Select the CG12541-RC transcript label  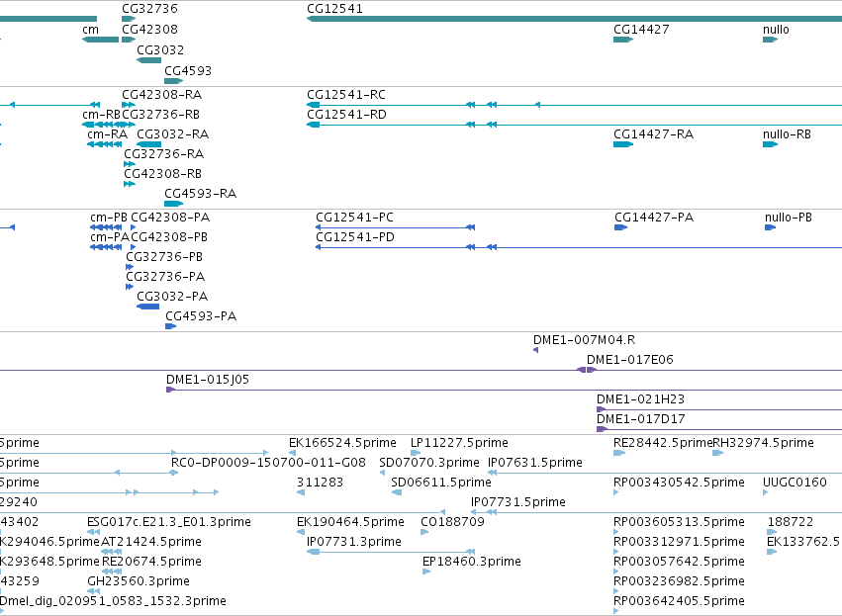coord(346,95)
